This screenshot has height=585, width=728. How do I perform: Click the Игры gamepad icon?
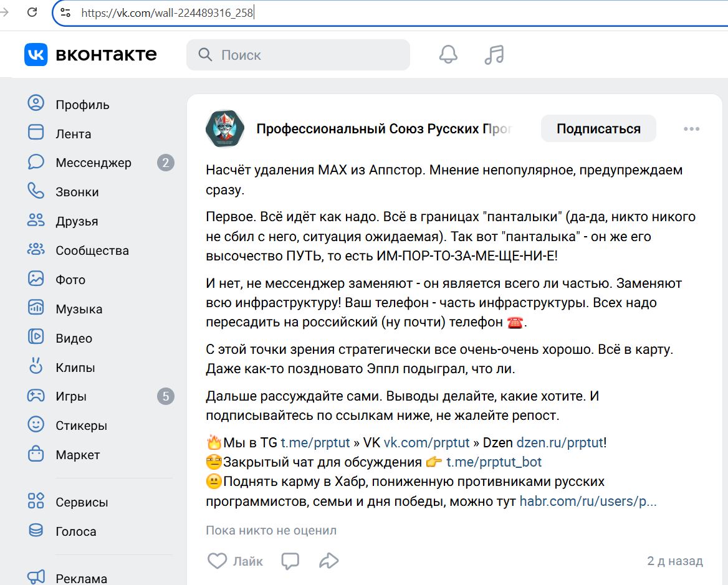pos(36,396)
